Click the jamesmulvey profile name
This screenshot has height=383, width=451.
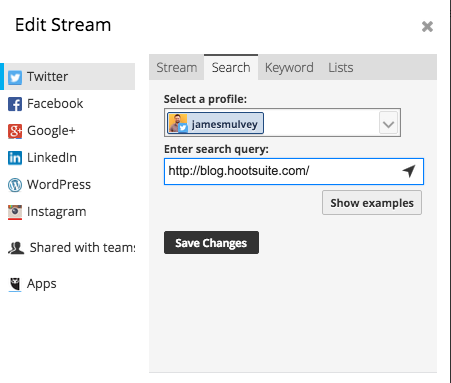tap(225, 124)
